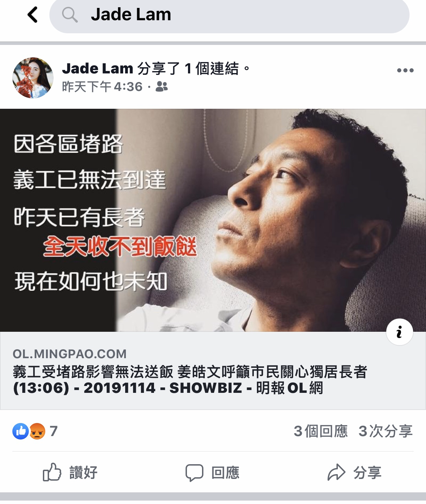426x504 pixels.
Task: Open the three-dots post options menu
Action: click(405, 70)
